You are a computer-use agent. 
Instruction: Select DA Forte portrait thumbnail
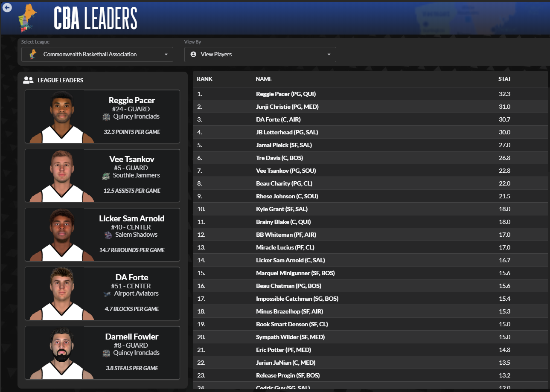(62, 294)
